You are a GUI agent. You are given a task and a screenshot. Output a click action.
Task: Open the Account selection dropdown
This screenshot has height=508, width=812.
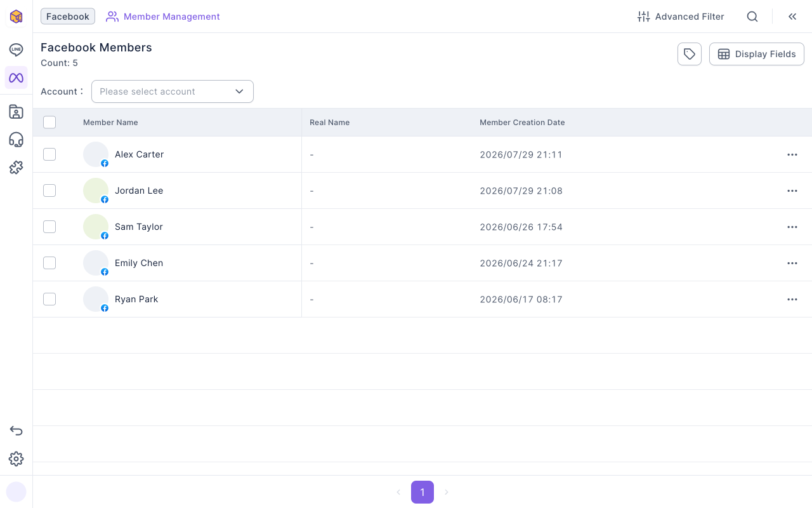(173, 91)
